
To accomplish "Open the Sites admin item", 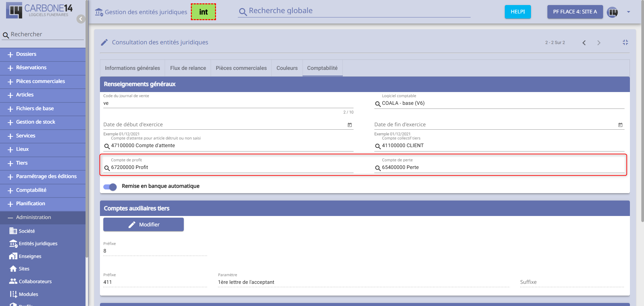I will [x=24, y=269].
